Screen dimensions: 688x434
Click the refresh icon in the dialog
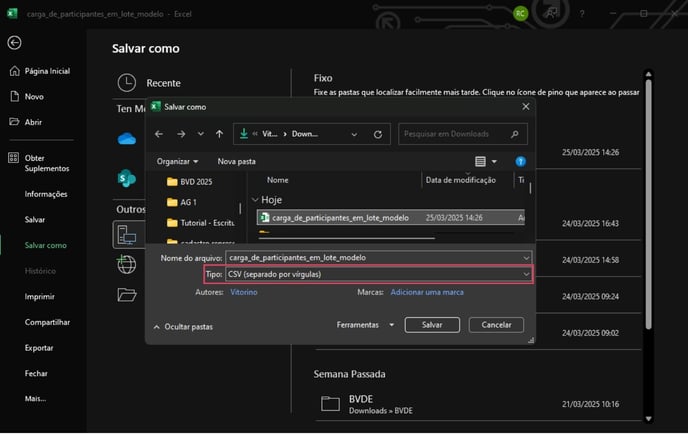click(378, 134)
